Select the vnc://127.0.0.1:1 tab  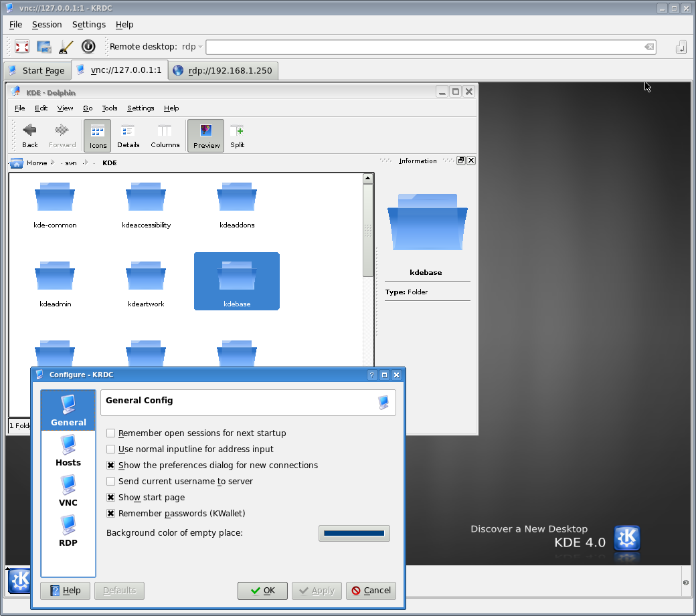coord(119,70)
